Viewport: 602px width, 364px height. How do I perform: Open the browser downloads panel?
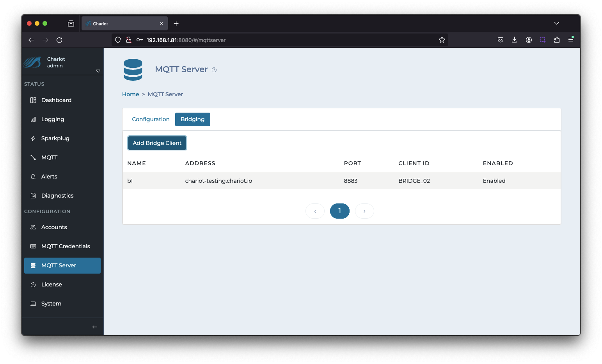(x=515, y=40)
